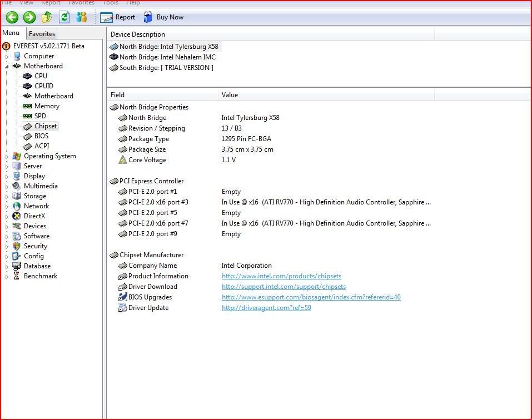This screenshot has height=420, width=532.
Task: Select the SPD memory icon
Action: pyautogui.click(x=27, y=116)
